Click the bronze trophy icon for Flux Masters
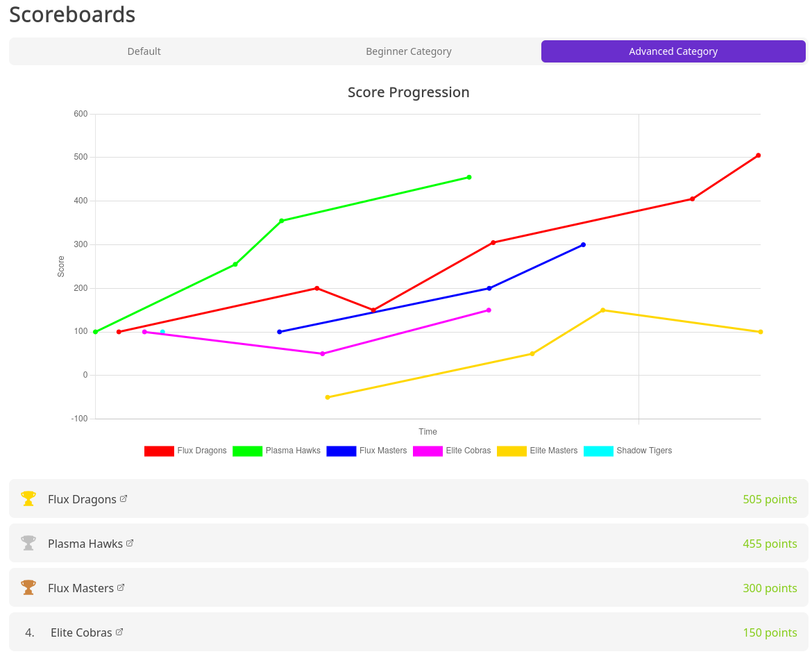Screen dimensions: 812x654 tap(28, 587)
